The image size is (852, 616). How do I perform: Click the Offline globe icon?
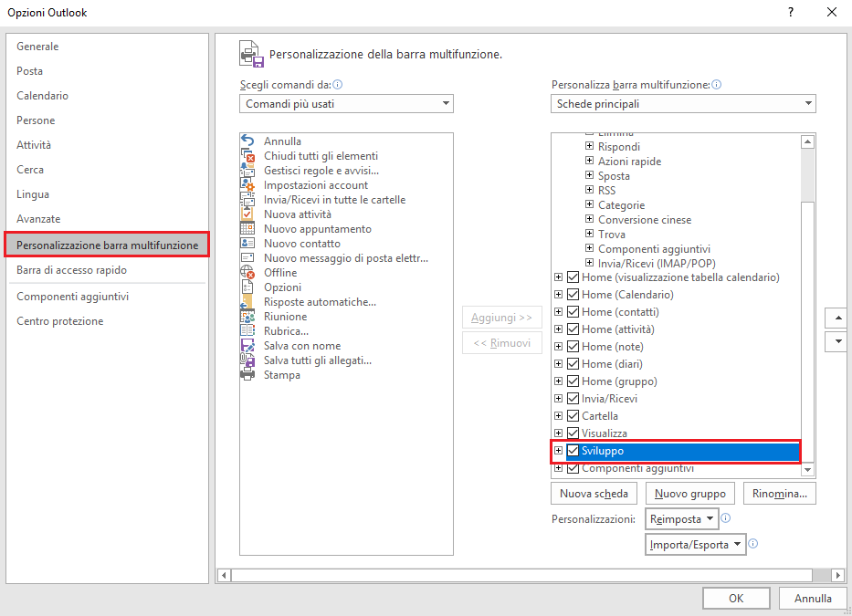tap(247, 272)
